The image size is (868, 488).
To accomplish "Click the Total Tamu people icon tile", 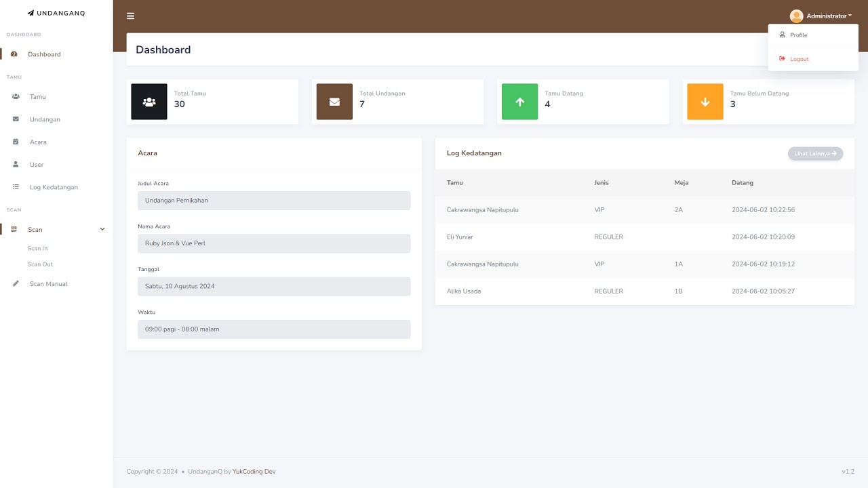I will 149,102.
